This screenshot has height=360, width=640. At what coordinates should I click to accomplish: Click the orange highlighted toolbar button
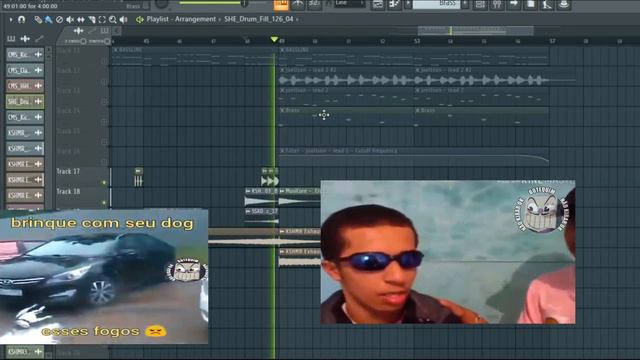[281, 4]
